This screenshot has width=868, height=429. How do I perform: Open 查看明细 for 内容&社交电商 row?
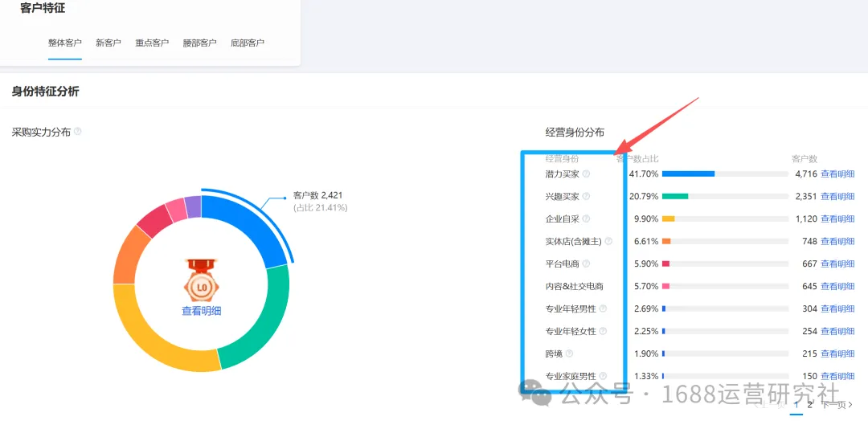click(837, 286)
